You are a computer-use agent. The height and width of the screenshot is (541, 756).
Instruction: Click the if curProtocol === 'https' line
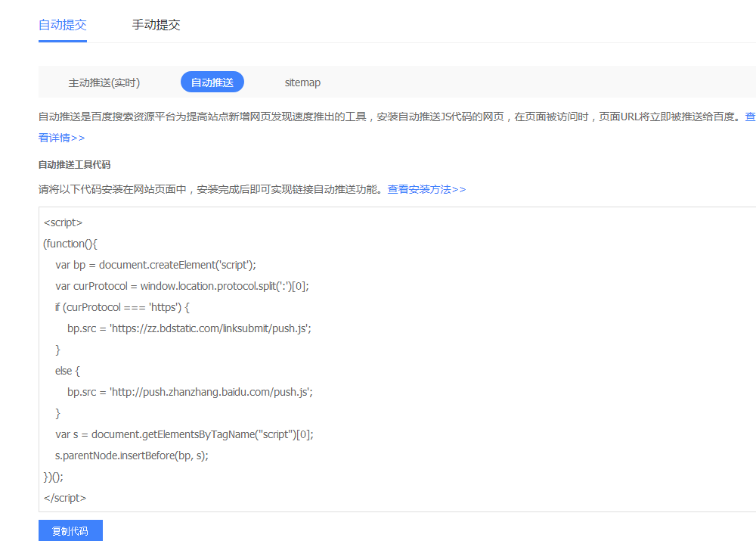(122, 307)
